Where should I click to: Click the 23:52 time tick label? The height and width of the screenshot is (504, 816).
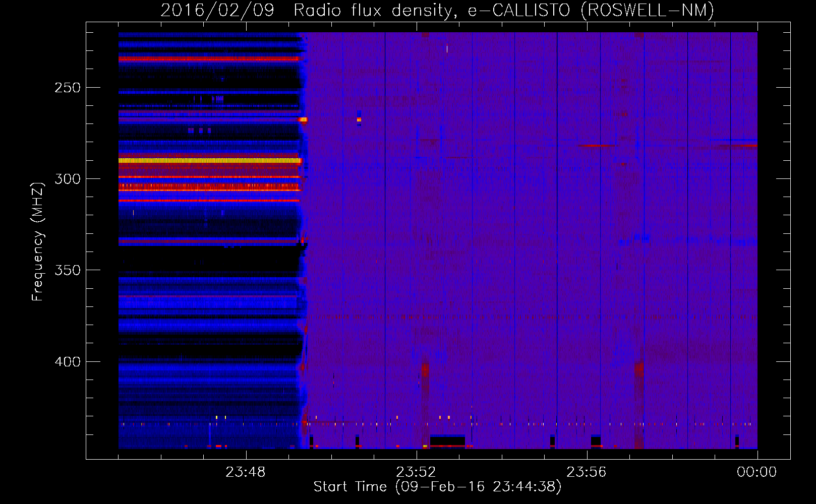[x=416, y=472]
